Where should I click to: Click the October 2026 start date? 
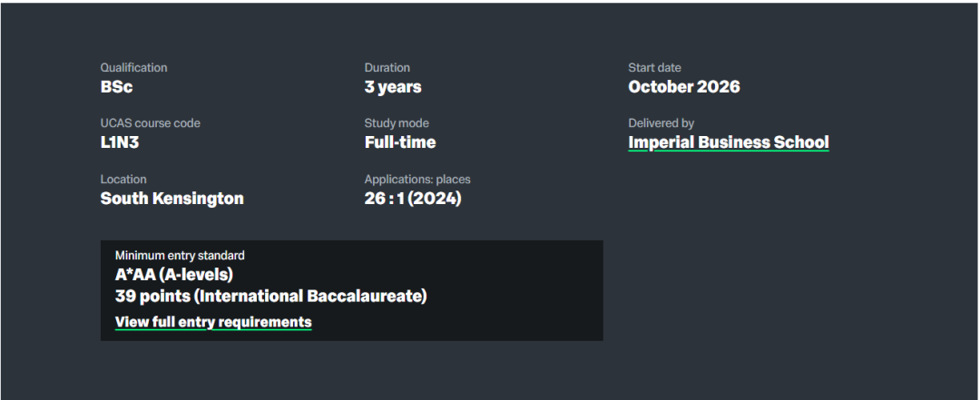683,87
